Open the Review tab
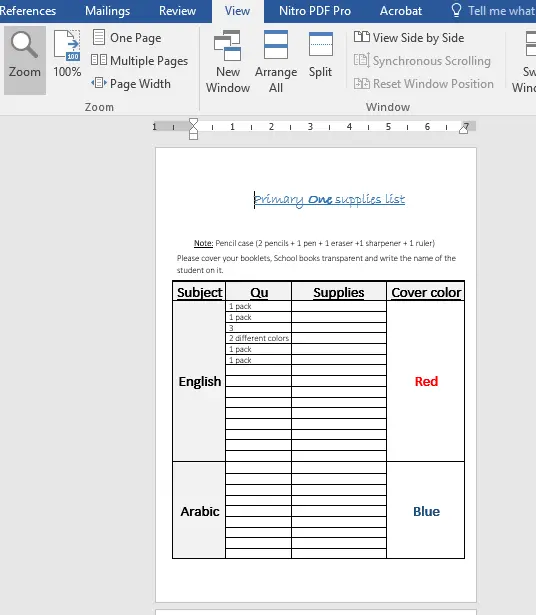The image size is (536, 615). [177, 11]
